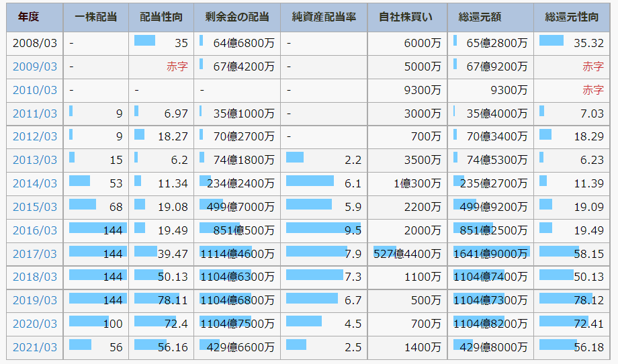Screen dimensions: 618x364
Task: Select the 9300万 buyback value
Action: (422, 90)
